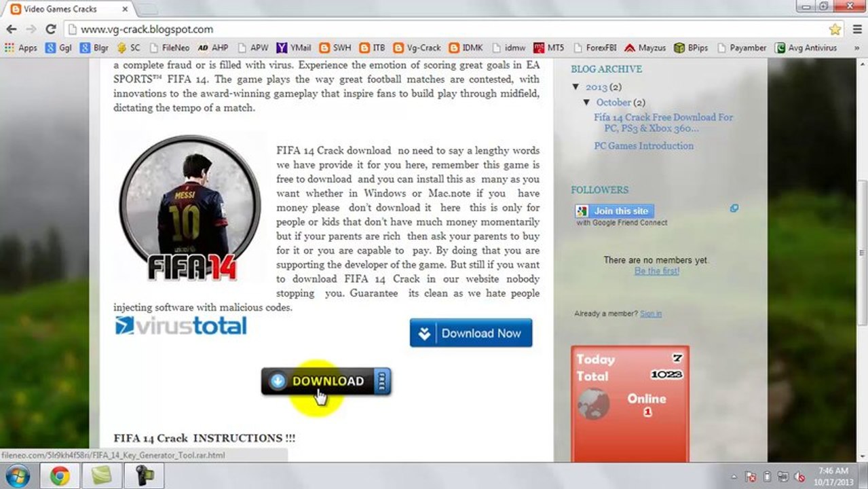This screenshot has height=489, width=868.
Task: Click the FIFA 14 Messi cover image
Action: point(190,207)
